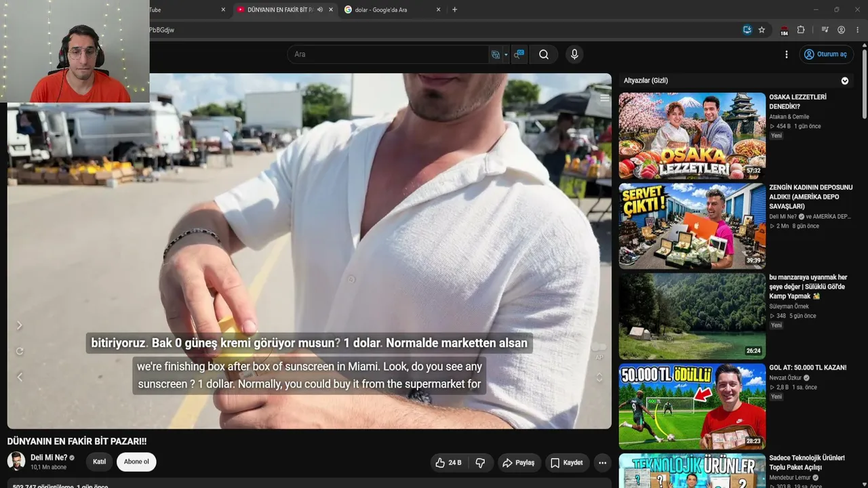Close the dolar - Google'da Ara tab
Screen dimensions: 868x488
pos(438,9)
